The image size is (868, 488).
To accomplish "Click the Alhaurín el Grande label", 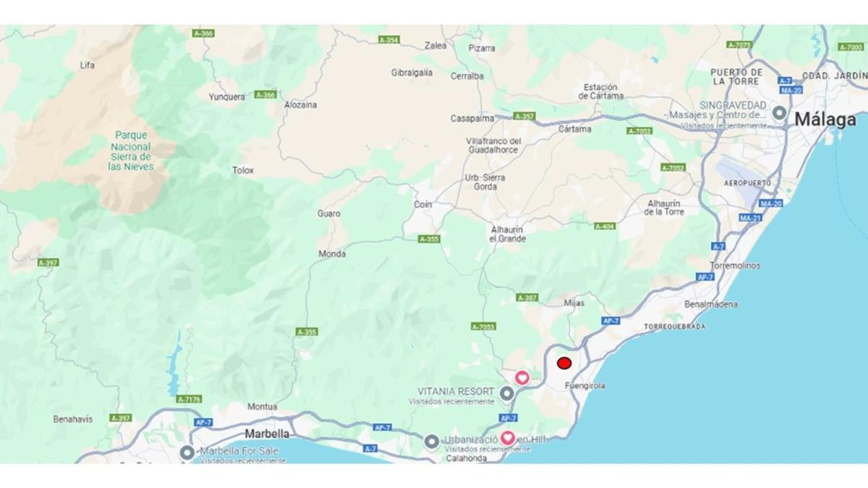I will pos(508,234).
